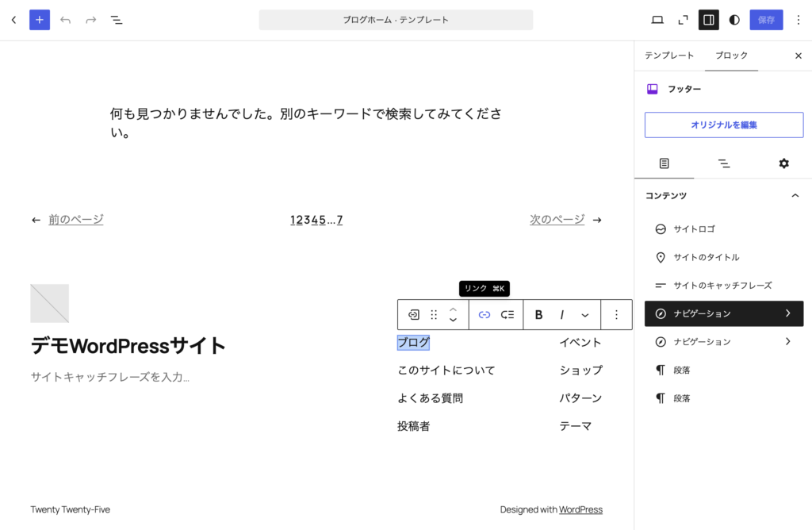
Task: Open the document overview list view
Action: [x=117, y=20]
